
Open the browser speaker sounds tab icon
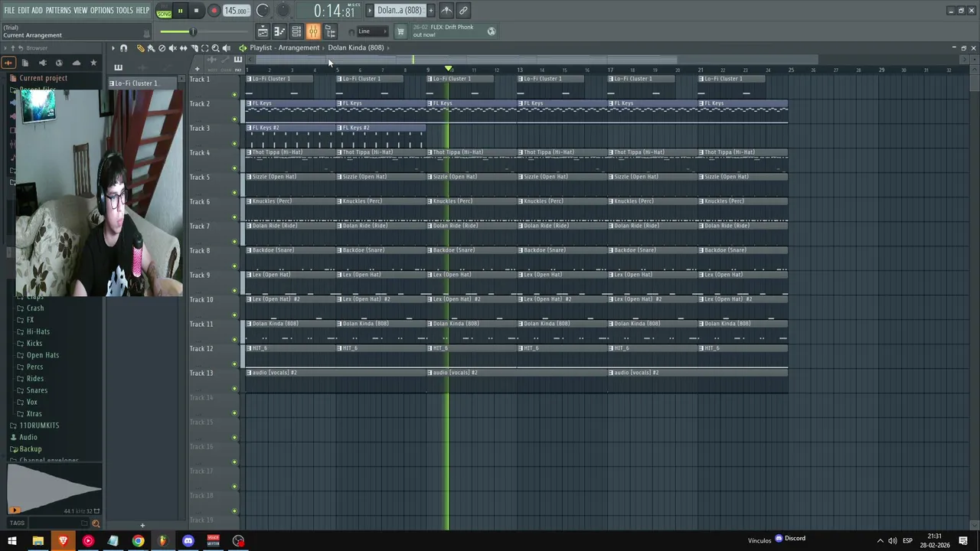click(42, 63)
